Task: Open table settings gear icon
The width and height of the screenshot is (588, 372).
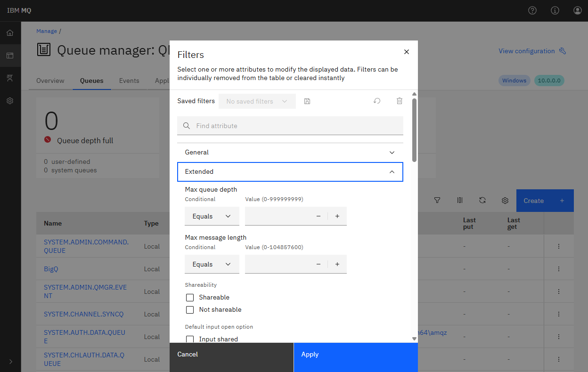Action: click(505, 201)
